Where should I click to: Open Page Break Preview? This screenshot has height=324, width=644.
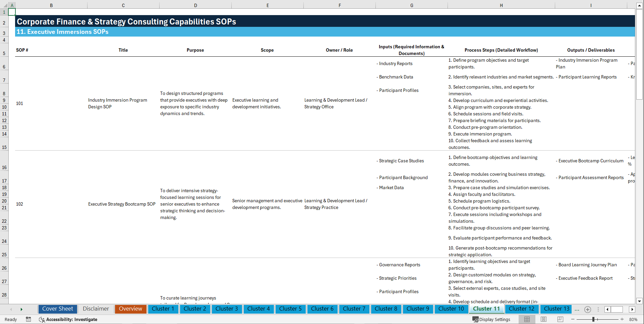pos(560,319)
